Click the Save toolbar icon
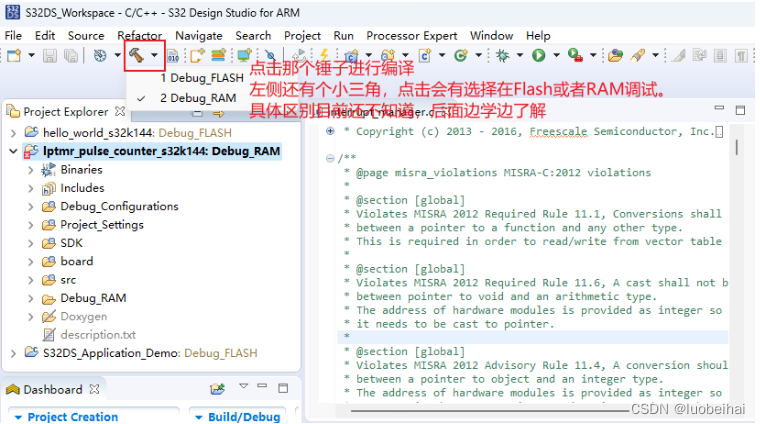Viewport: 760px width, 424px height. 49,56
